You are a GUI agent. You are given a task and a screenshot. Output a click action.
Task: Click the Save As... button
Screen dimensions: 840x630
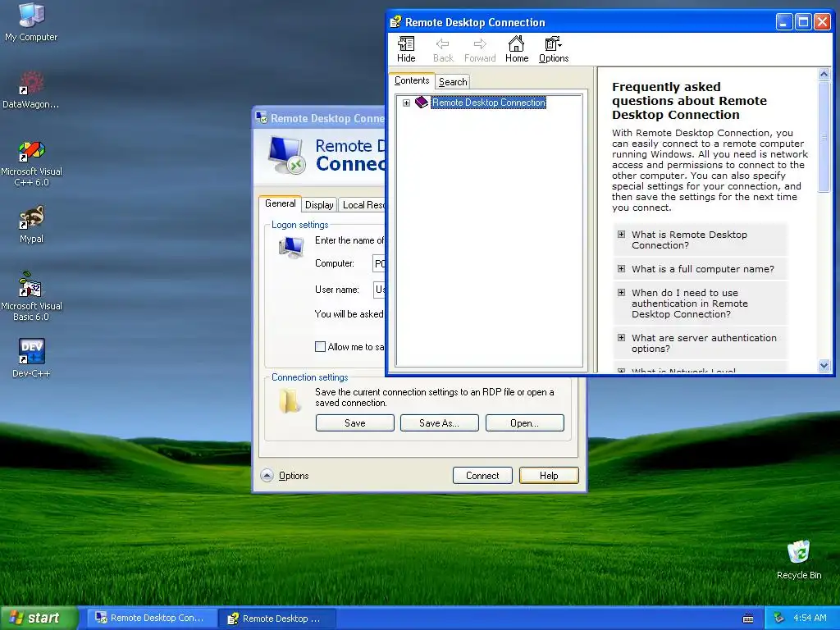pos(440,422)
